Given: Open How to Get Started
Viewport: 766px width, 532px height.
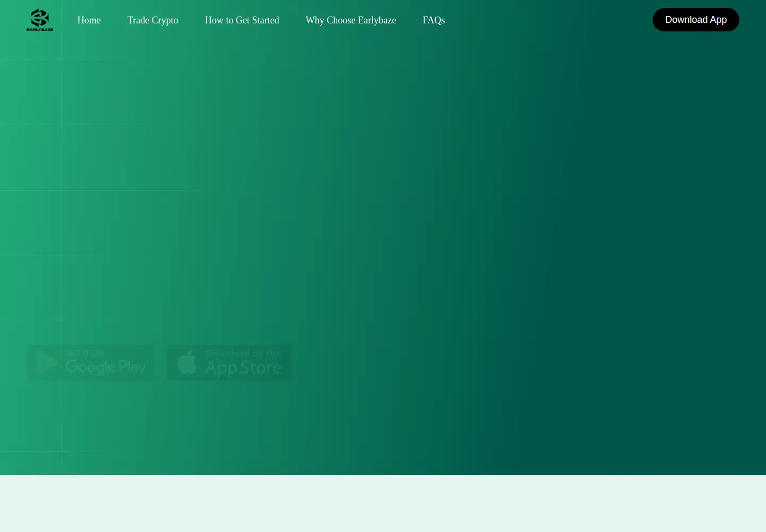Looking at the screenshot, I should tap(242, 20).
